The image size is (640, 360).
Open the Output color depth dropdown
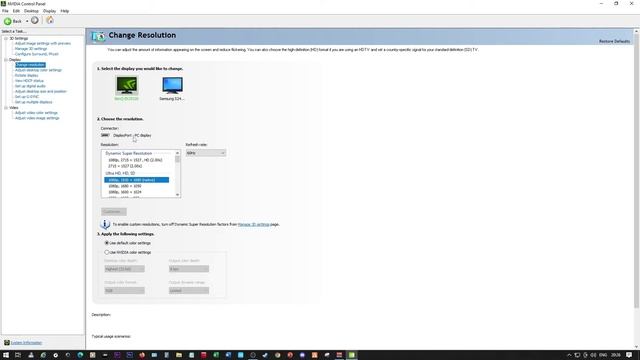pos(189,269)
